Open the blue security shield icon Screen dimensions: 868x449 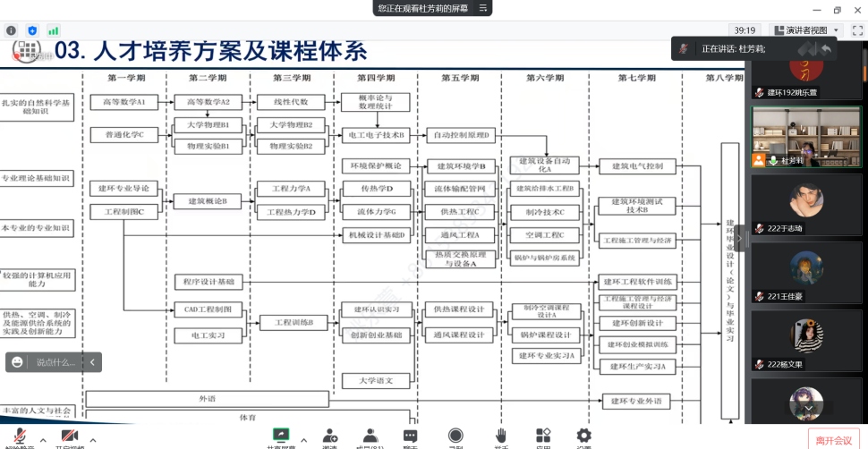[x=33, y=30]
